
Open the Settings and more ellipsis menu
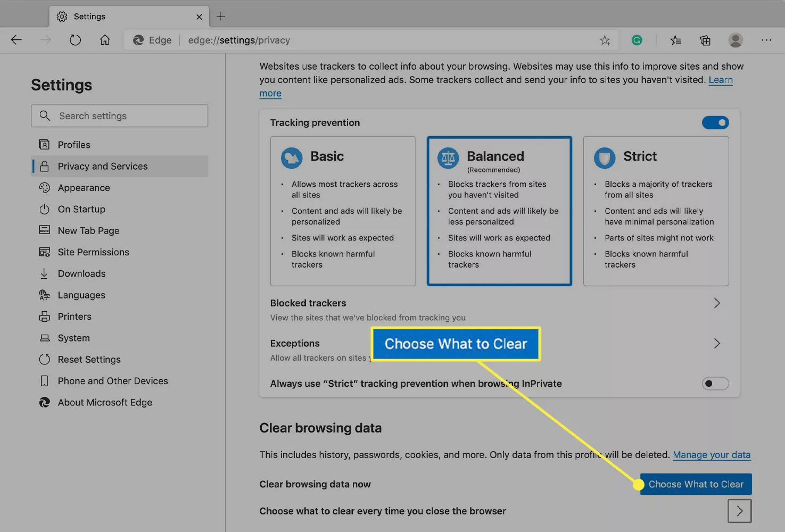coord(766,40)
